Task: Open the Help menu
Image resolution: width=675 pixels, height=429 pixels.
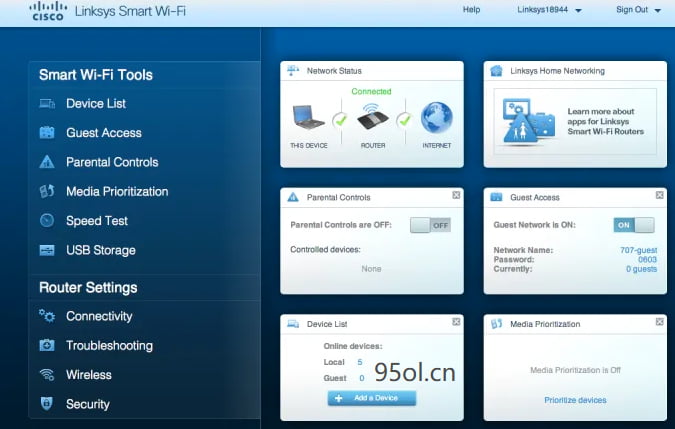Action: click(471, 10)
